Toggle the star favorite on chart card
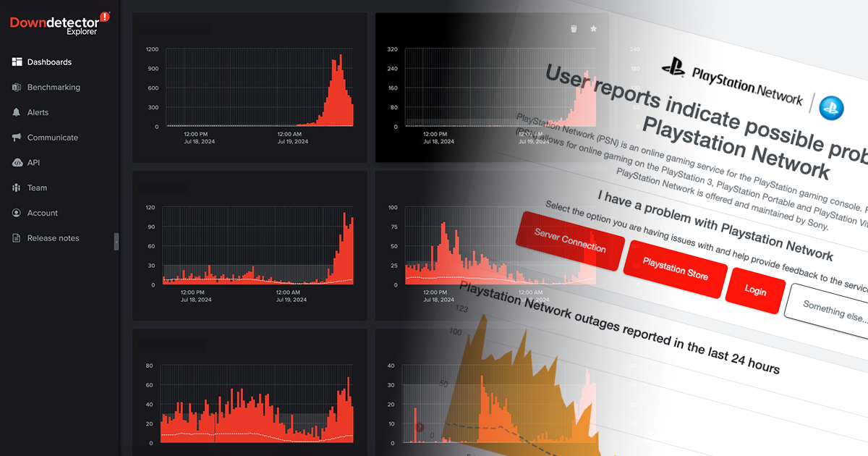This screenshot has width=868, height=456. [594, 29]
